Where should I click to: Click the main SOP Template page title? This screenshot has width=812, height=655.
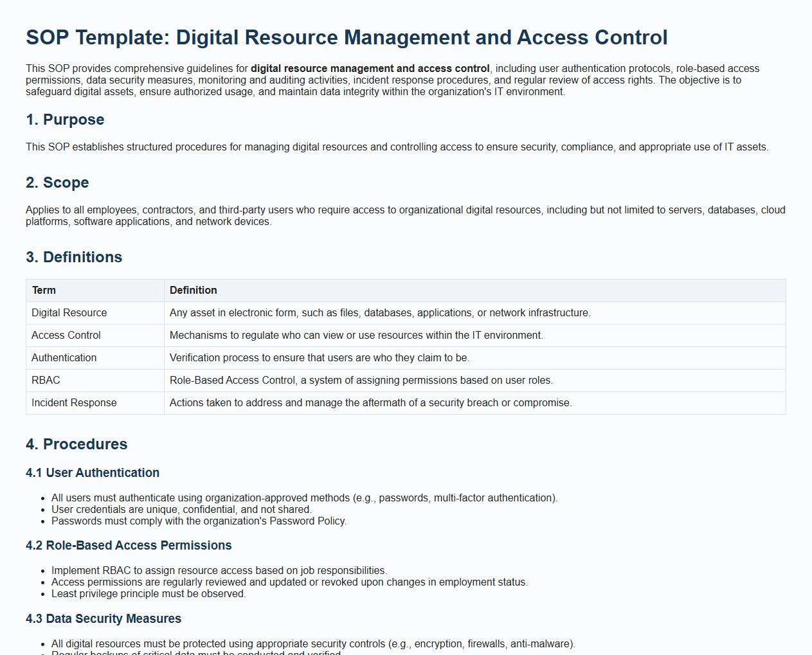tap(347, 37)
